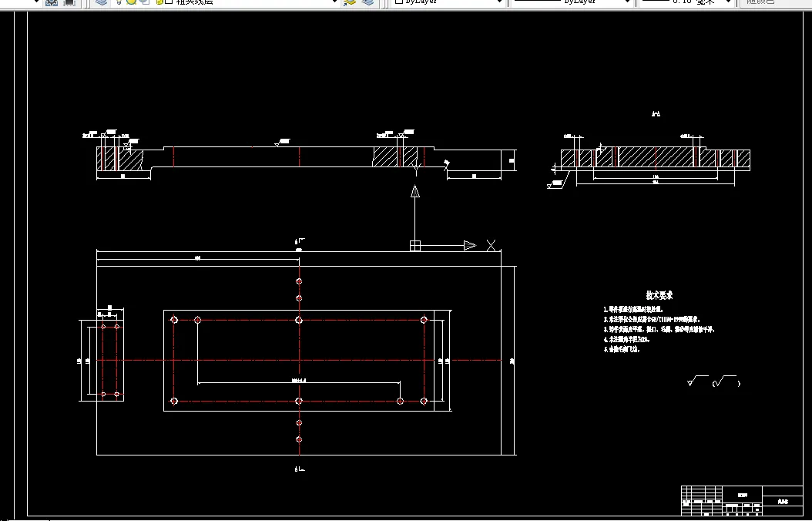Viewport: 812px width, 521px height.
Task: Select left hatched block in the front view
Action: pyautogui.click(x=119, y=159)
